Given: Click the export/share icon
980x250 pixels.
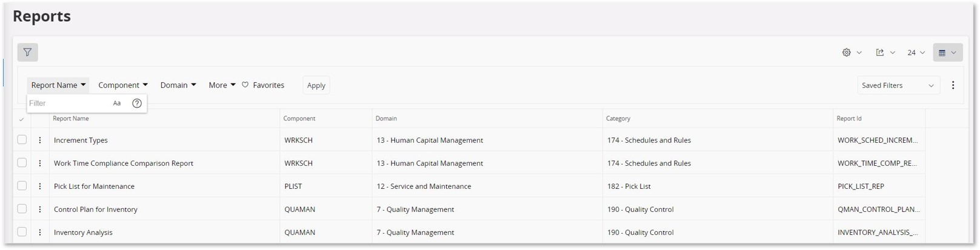Looking at the screenshot, I should (884, 53).
